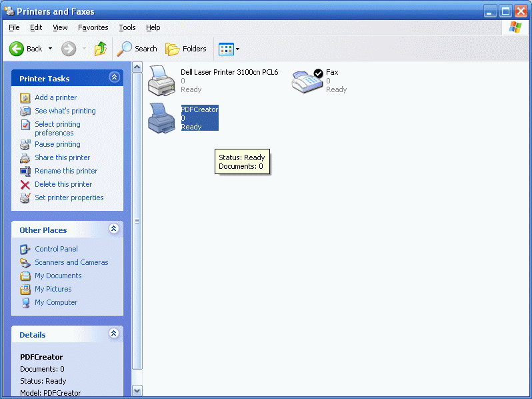532x399 pixels.
Task: Click the Pause printing icon
Action: click(x=25, y=144)
